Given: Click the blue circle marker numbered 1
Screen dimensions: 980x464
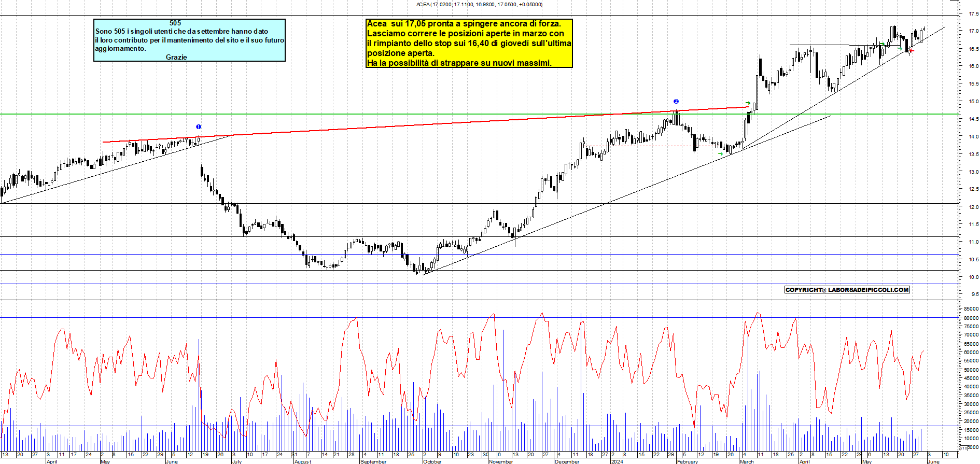Looking at the screenshot, I should pos(199,126).
